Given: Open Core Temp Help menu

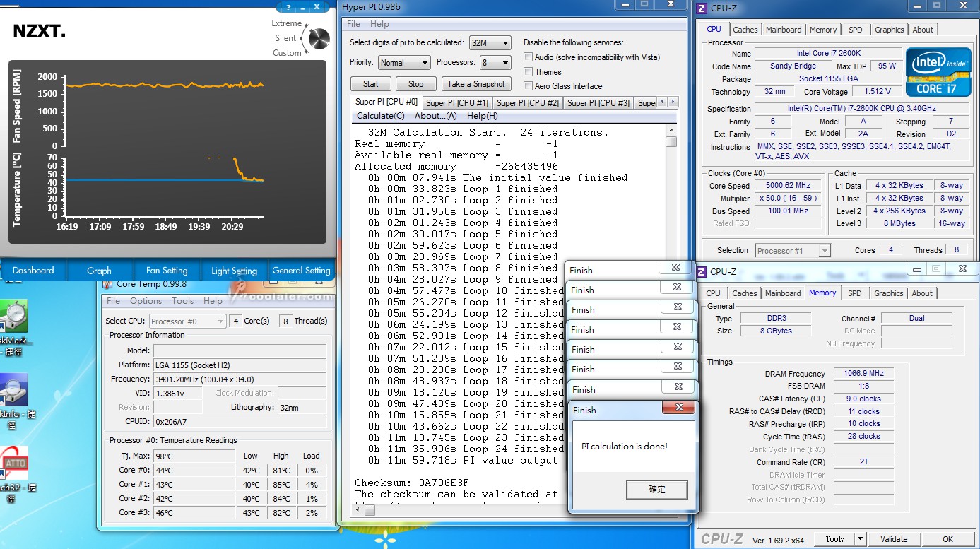Looking at the screenshot, I should (x=213, y=300).
